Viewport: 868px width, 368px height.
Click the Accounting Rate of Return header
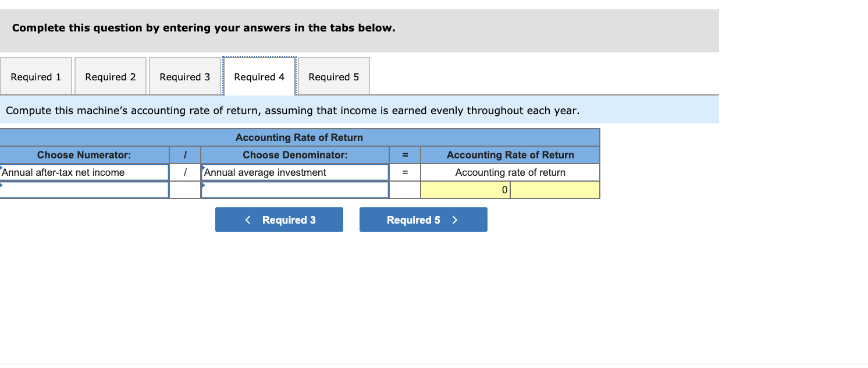(509, 155)
